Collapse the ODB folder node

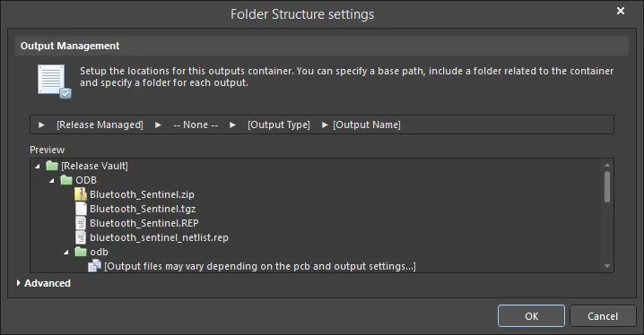click(52, 180)
